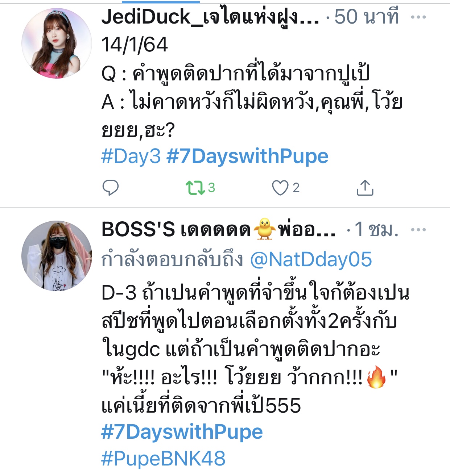Viewport: 450px width, 476px height.
Task: Open #7DayswithPupe hashtag in BOSS'S tweet
Action: [182, 432]
